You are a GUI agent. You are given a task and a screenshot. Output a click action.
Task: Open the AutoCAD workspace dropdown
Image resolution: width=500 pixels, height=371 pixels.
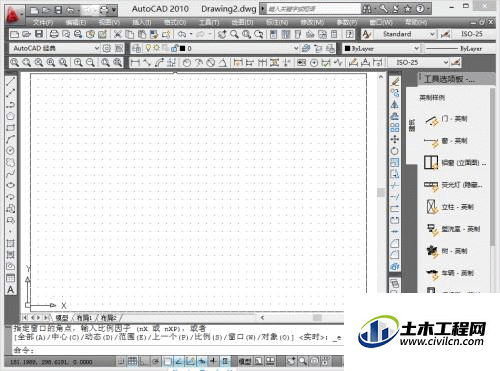(x=55, y=48)
